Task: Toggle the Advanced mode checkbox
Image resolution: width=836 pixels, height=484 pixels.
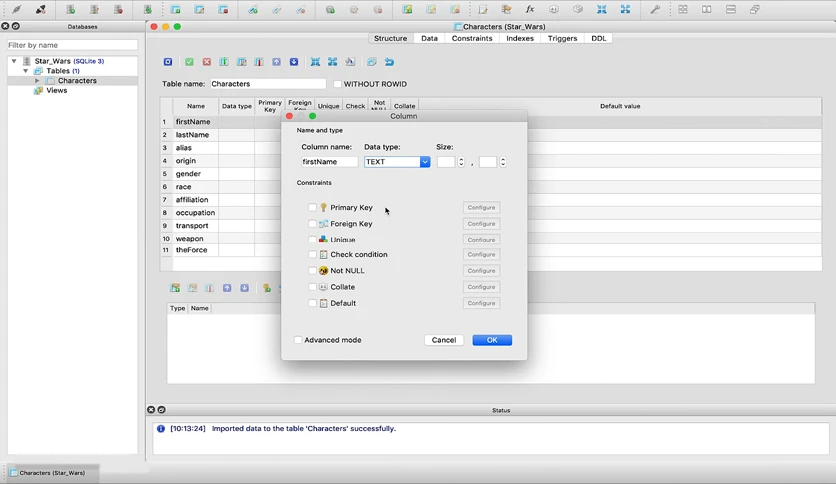Action: tap(298, 340)
